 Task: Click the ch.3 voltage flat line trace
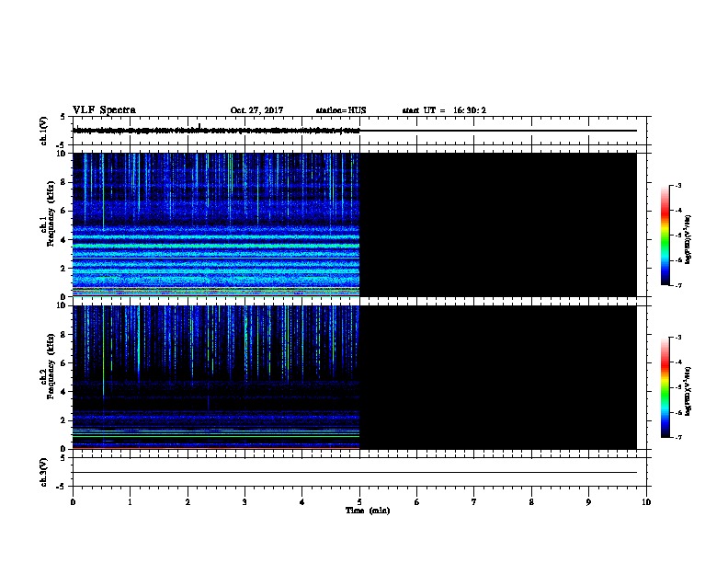pyautogui.click(x=355, y=473)
